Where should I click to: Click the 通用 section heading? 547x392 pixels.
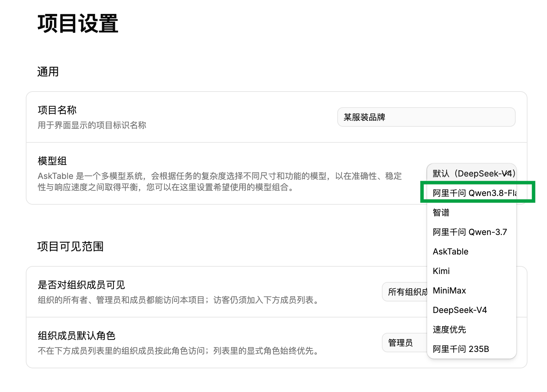pos(48,72)
